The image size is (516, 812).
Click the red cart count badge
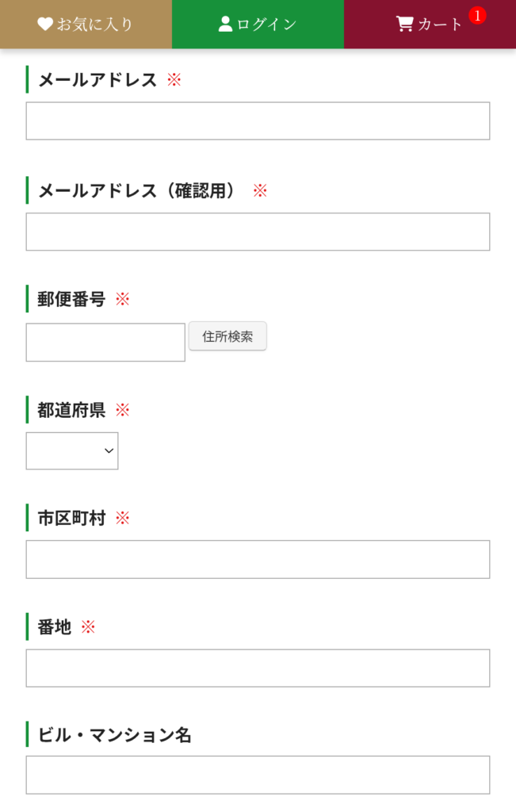pos(477,16)
